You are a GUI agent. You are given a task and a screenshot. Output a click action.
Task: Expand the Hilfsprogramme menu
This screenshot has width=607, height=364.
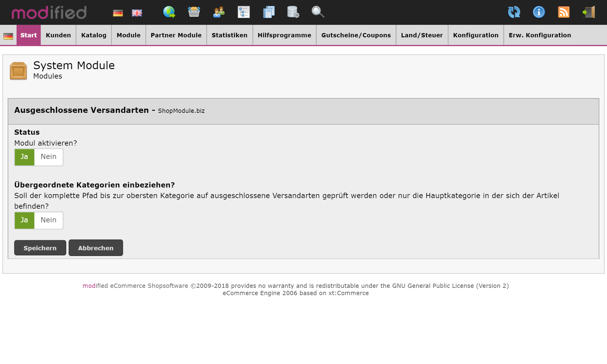284,35
